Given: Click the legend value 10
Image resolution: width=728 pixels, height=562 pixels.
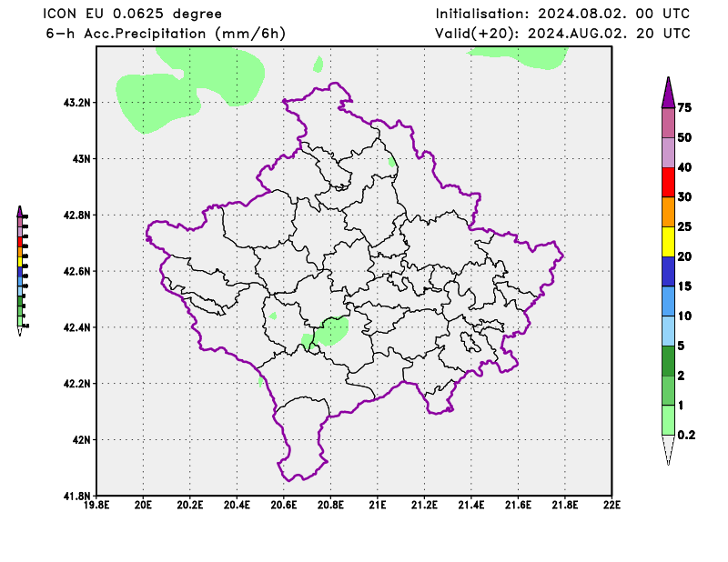Looking at the screenshot, I should pyautogui.click(x=684, y=316).
